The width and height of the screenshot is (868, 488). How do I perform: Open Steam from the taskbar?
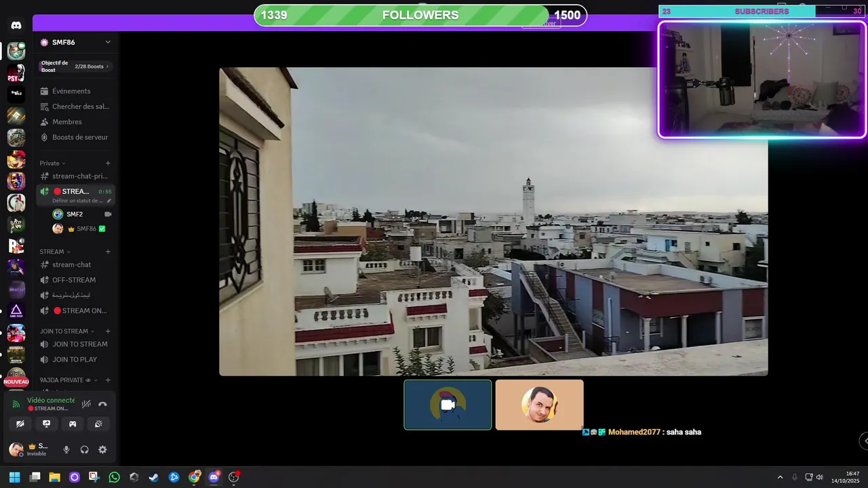point(154,477)
